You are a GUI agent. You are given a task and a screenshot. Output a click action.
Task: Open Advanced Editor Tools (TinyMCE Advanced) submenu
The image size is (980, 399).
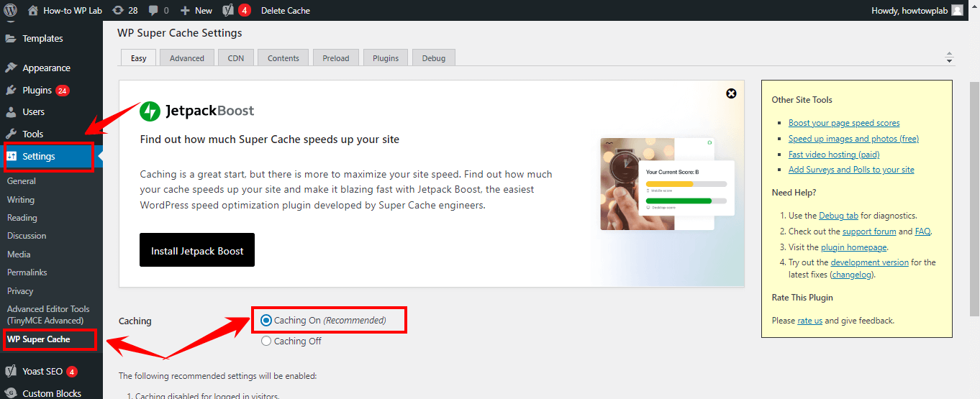click(x=48, y=315)
